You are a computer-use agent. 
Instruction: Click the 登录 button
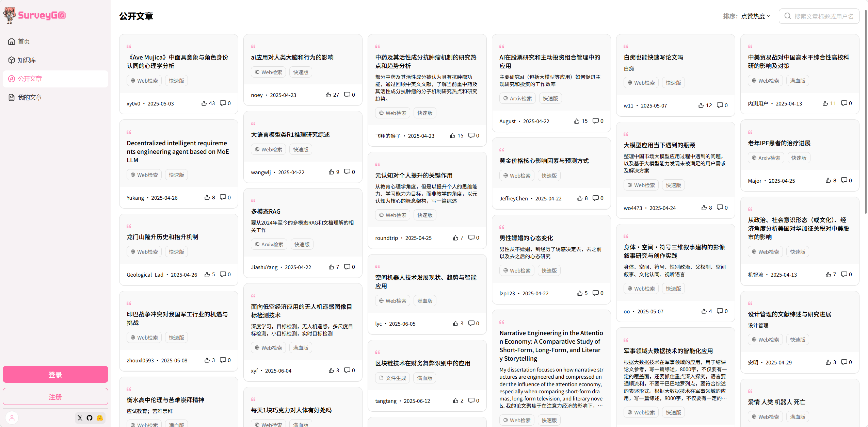tap(55, 374)
